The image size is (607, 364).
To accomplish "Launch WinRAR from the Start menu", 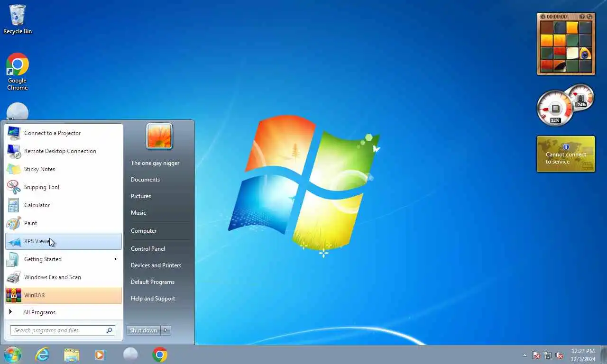I will click(x=64, y=295).
